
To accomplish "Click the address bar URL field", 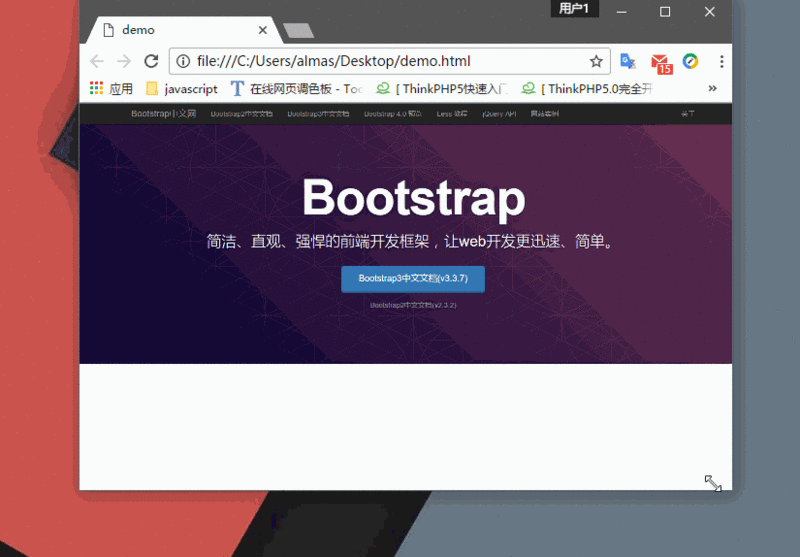I will (x=389, y=61).
